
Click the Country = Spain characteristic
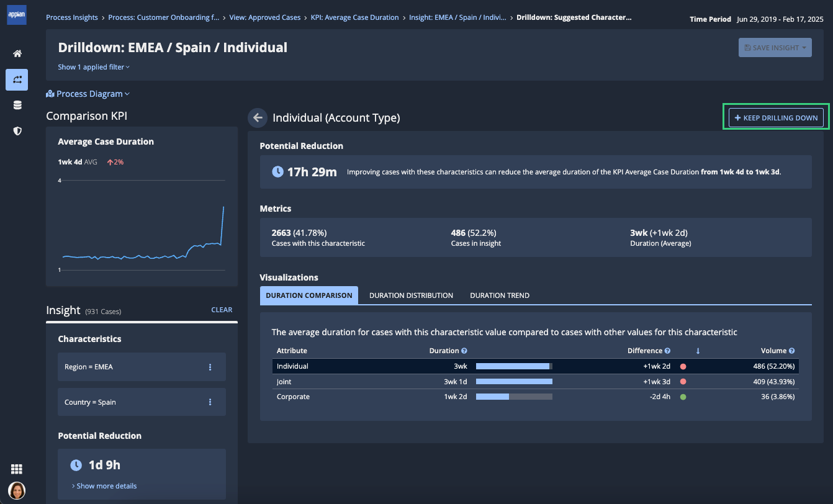(142, 402)
